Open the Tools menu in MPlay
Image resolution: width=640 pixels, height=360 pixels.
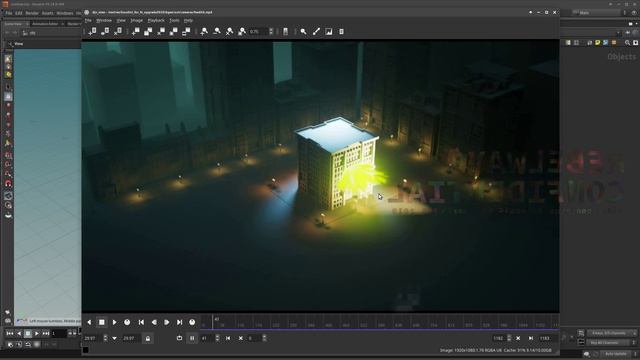click(174, 20)
